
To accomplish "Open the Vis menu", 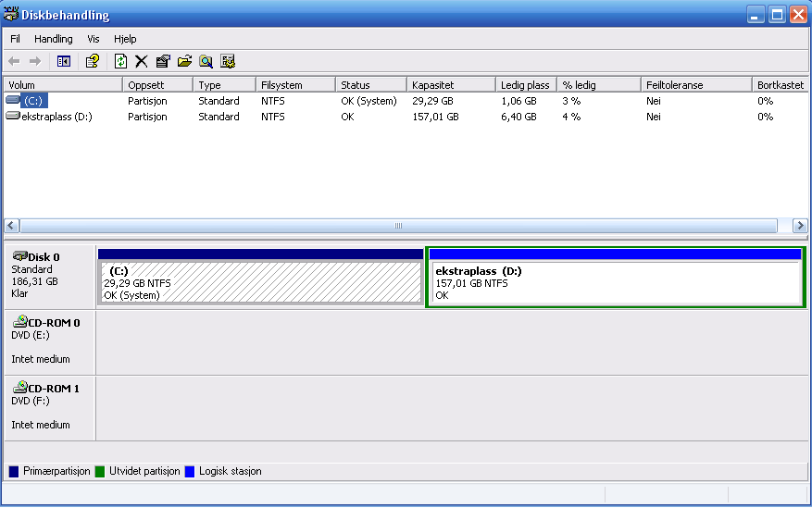I will click(94, 39).
